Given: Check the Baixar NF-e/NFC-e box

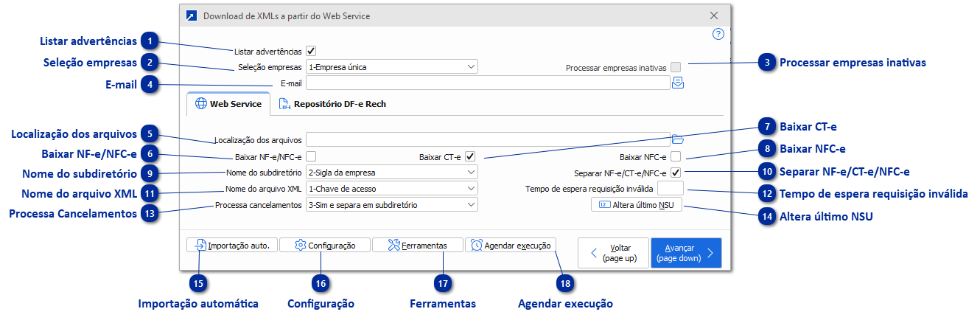Looking at the screenshot, I should pyautogui.click(x=311, y=156).
